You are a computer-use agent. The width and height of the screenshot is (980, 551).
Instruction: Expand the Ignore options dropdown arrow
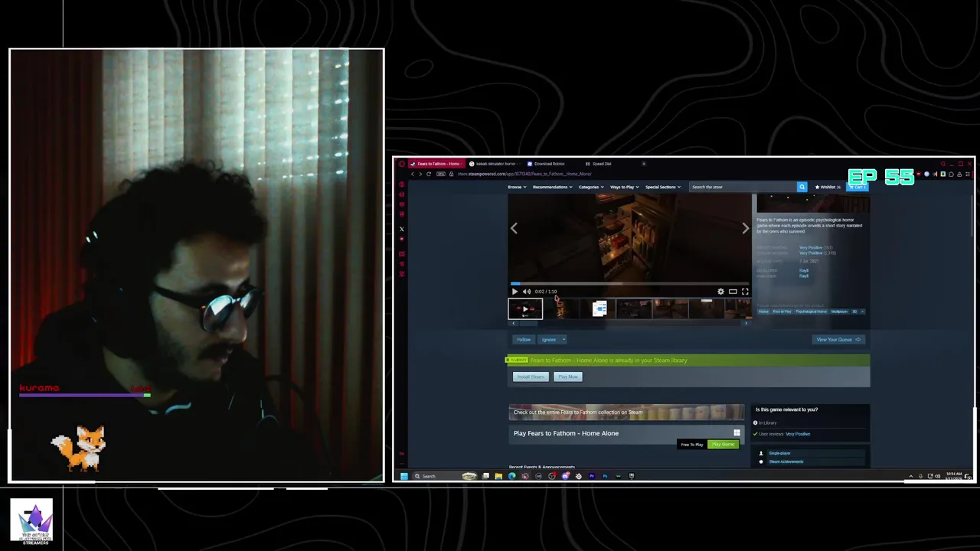tap(563, 340)
